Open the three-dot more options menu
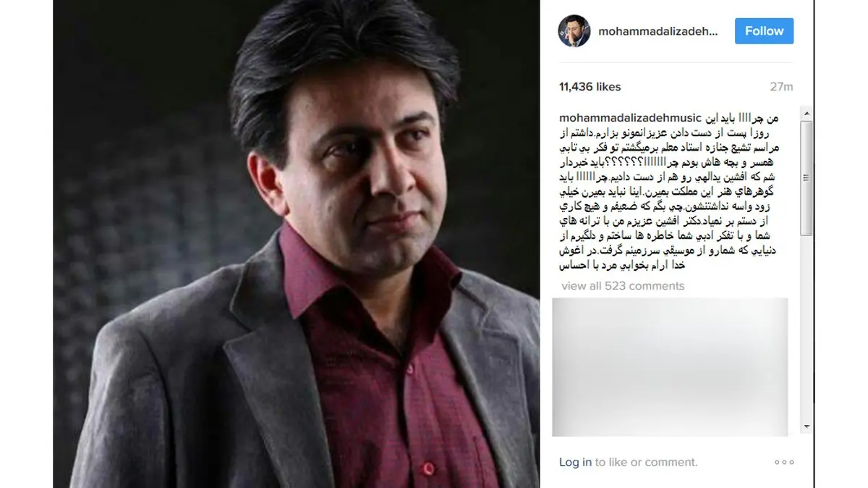The image size is (868, 488). point(784,462)
